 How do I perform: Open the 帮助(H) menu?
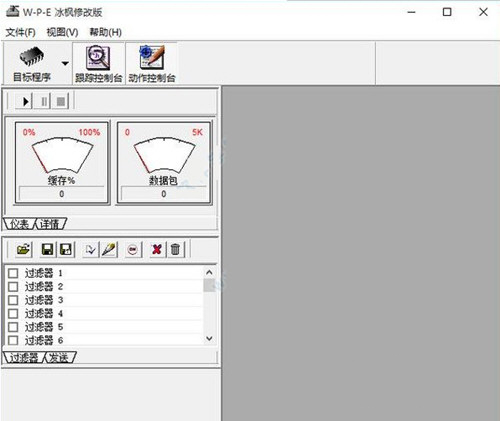click(x=105, y=32)
